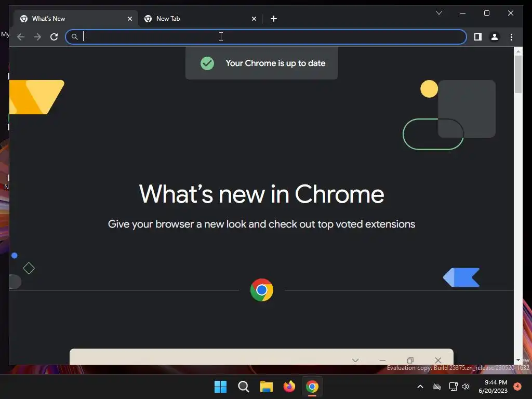Close the What's New tab
This screenshot has height=399, width=532.
point(129,19)
